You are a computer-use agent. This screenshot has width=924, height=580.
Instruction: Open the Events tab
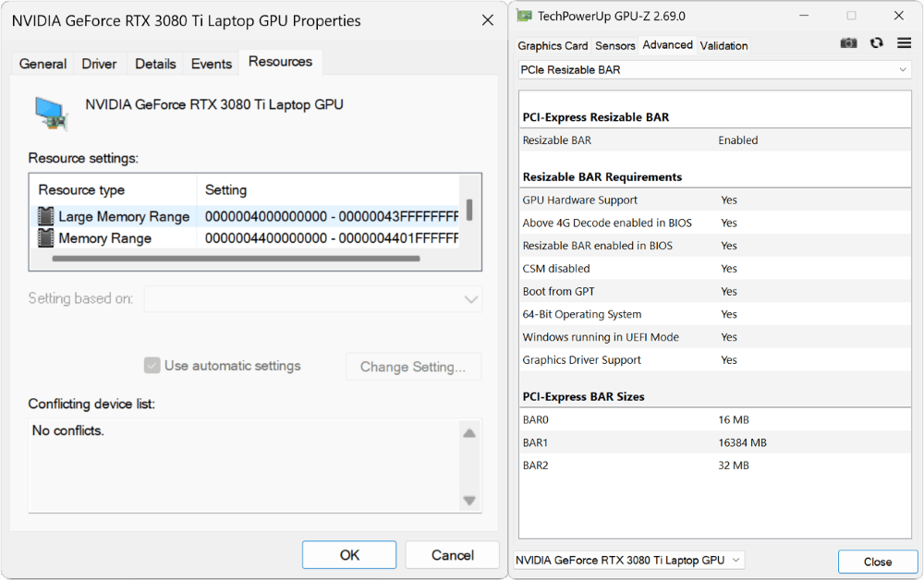click(x=211, y=64)
